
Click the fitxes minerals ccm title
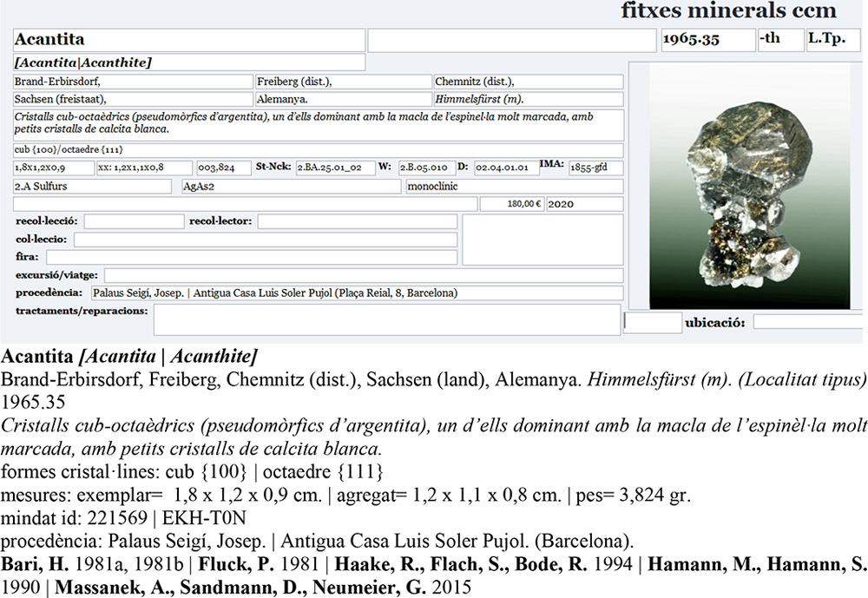(x=728, y=10)
